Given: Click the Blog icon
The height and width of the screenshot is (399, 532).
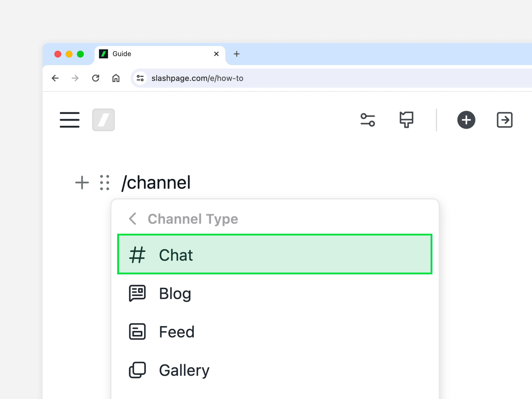Looking at the screenshot, I should (x=137, y=293).
